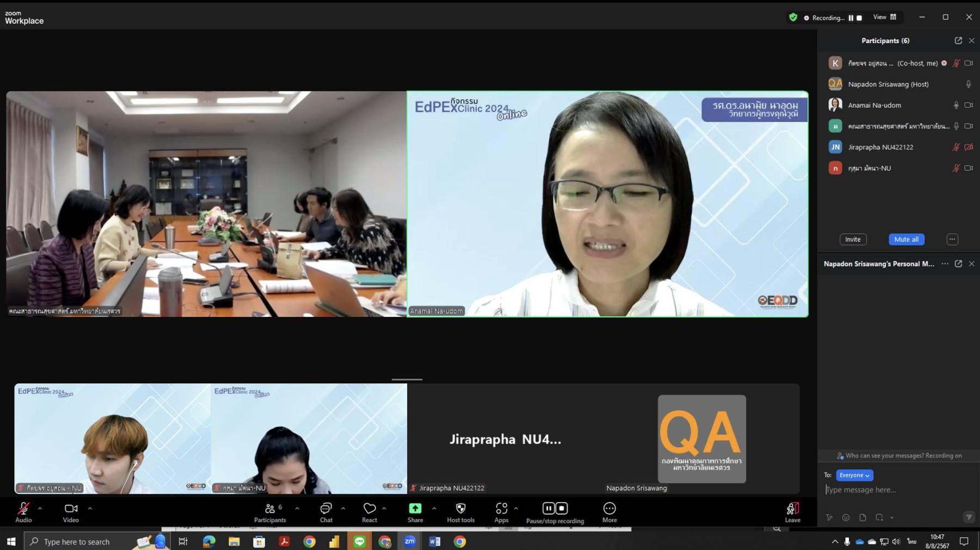Click Mute all button

click(906, 239)
